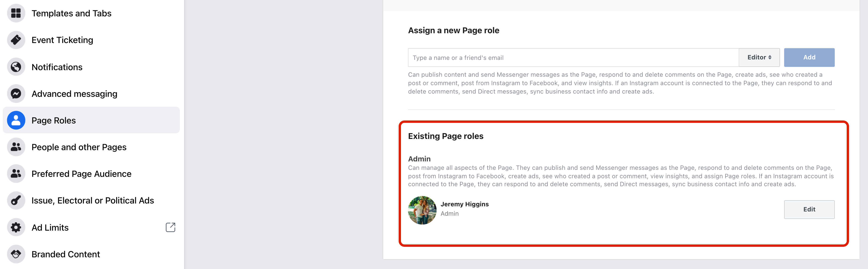Open Ad Limits external link arrow
The width and height of the screenshot is (868, 269).
pos(171,227)
